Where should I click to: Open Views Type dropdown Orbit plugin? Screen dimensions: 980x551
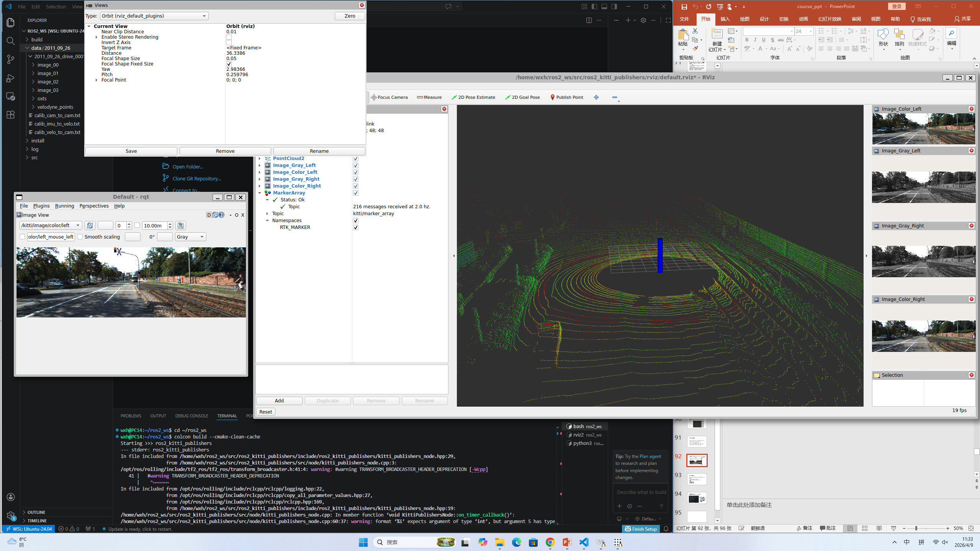coord(154,16)
